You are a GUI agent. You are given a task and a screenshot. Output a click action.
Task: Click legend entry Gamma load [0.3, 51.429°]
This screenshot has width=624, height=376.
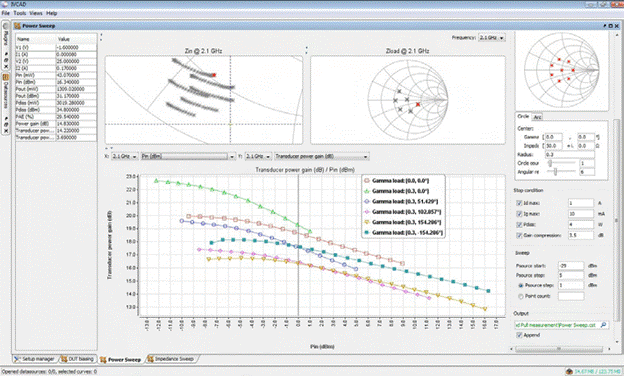(x=401, y=201)
